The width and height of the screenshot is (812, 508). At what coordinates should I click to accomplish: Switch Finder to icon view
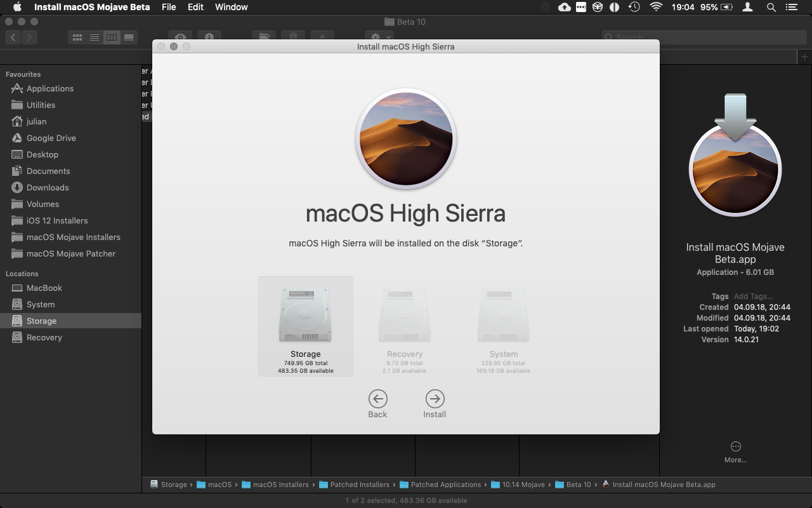[x=77, y=37]
